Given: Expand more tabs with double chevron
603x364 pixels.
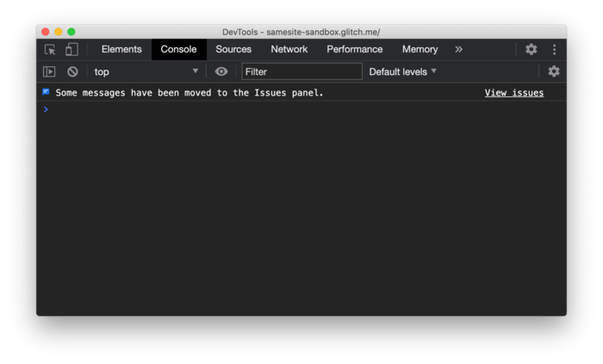Looking at the screenshot, I should [x=458, y=49].
